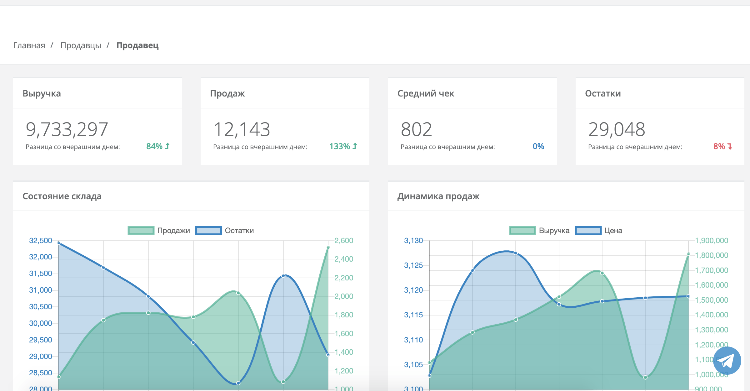
Task: Click the 0% blue change indicator
Action: coord(538,146)
